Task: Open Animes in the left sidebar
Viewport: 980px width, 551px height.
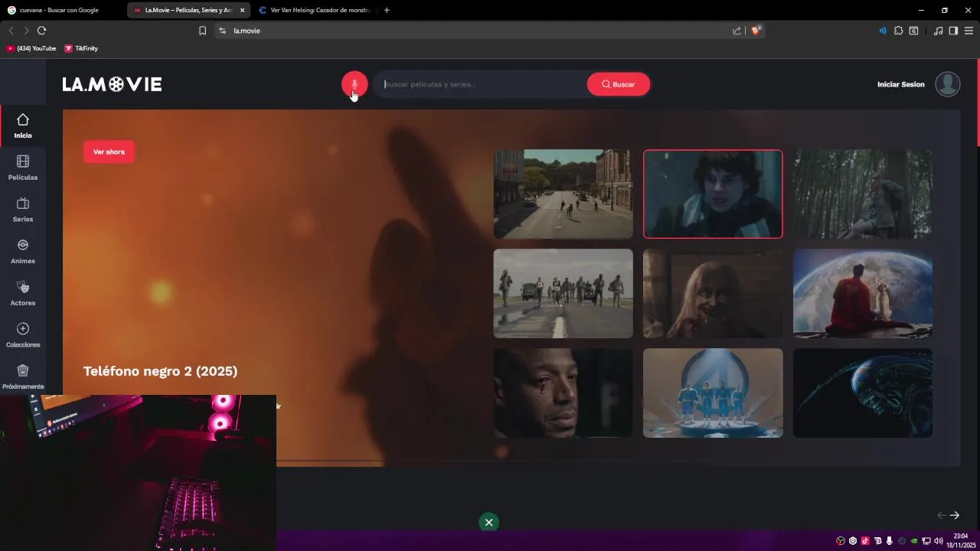Action: pos(23,252)
